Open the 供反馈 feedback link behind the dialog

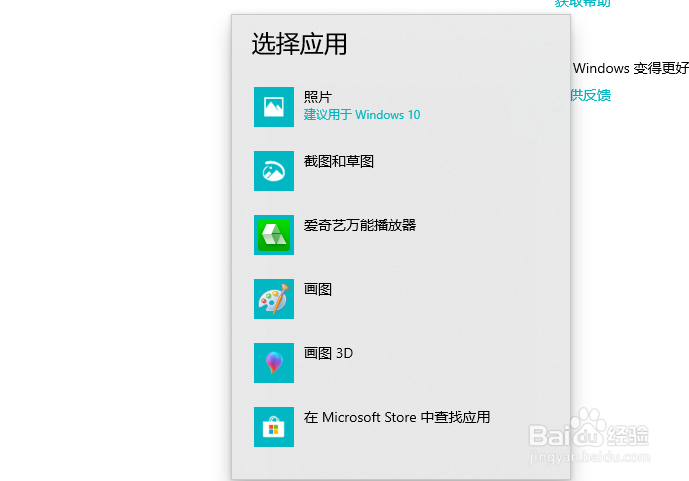[x=591, y=95]
